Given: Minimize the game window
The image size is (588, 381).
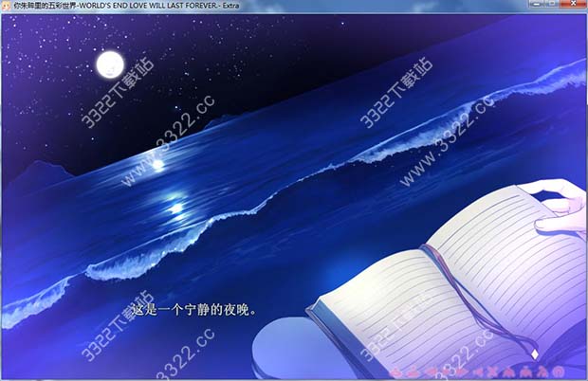Looking at the screenshot, I should click(x=537, y=4).
